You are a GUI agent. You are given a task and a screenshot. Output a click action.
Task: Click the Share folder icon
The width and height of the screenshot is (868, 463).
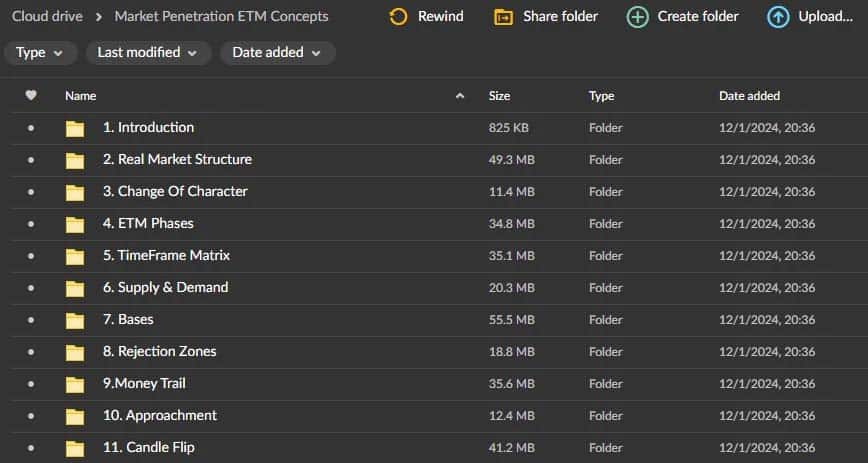(504, 16)
